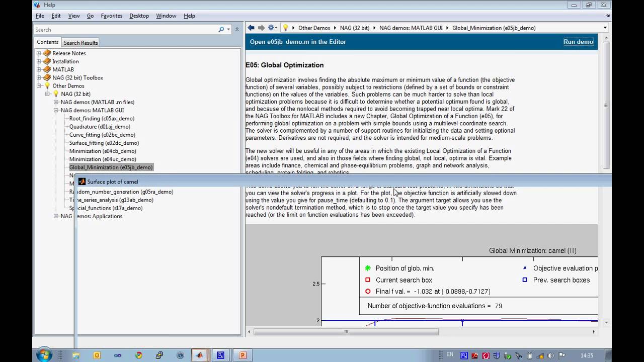This screenshot has height=362, width=644.
Task: Click the Other Demos lightbulb icon
Action: click(x=47, y=86)
